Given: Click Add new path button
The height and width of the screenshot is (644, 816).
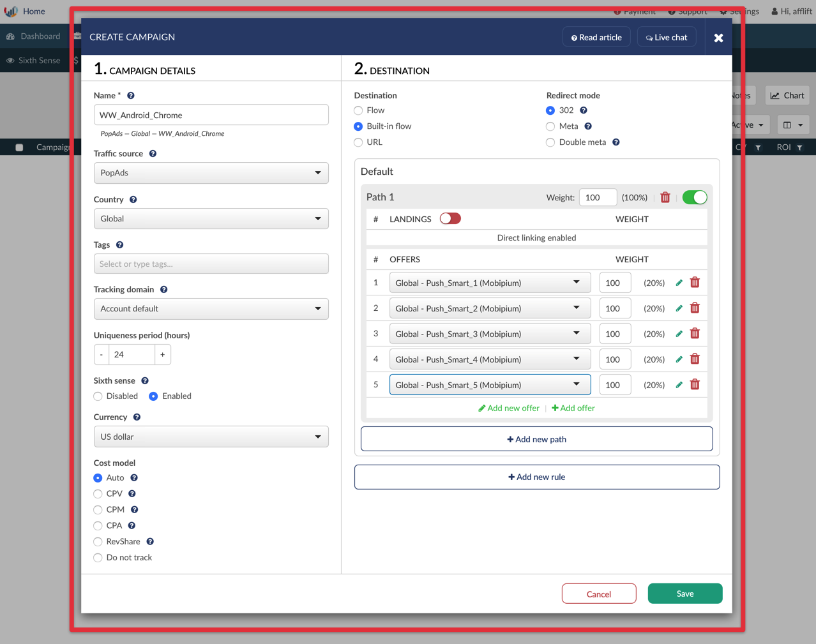Looking at the screenshot, I should pos(536,439).
